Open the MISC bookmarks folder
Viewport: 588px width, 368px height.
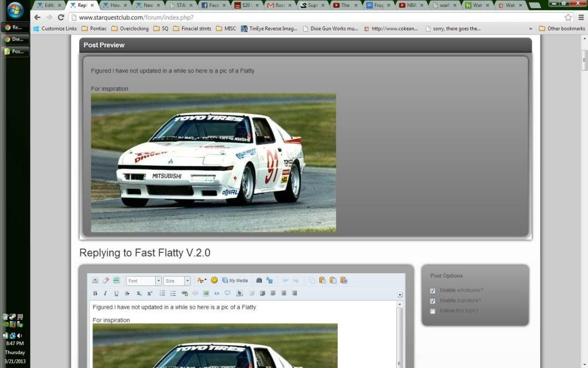click(226, 29)
